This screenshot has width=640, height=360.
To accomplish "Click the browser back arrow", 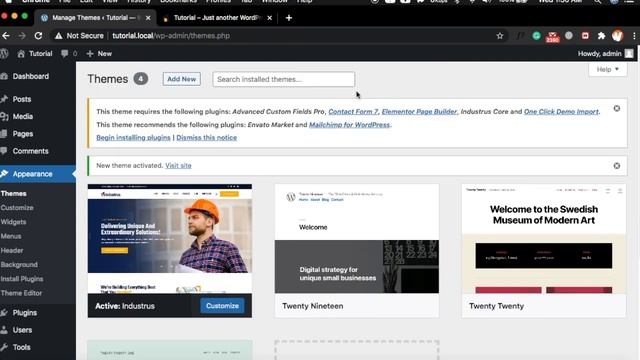I will pos(6,36).
